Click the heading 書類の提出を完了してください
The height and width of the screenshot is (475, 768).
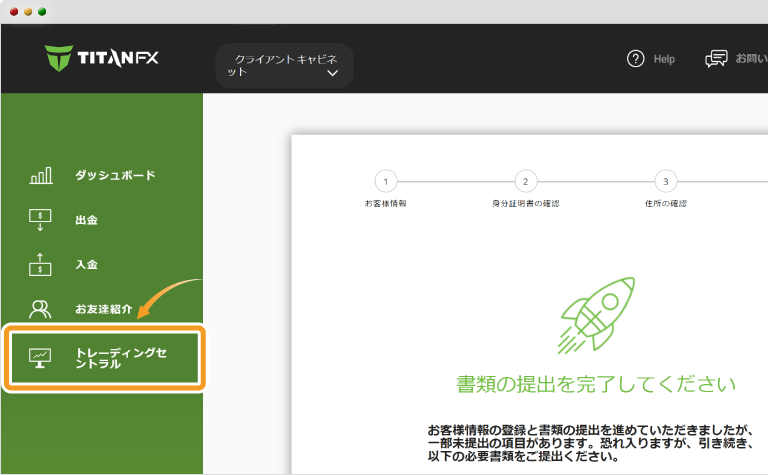(596, 384)
